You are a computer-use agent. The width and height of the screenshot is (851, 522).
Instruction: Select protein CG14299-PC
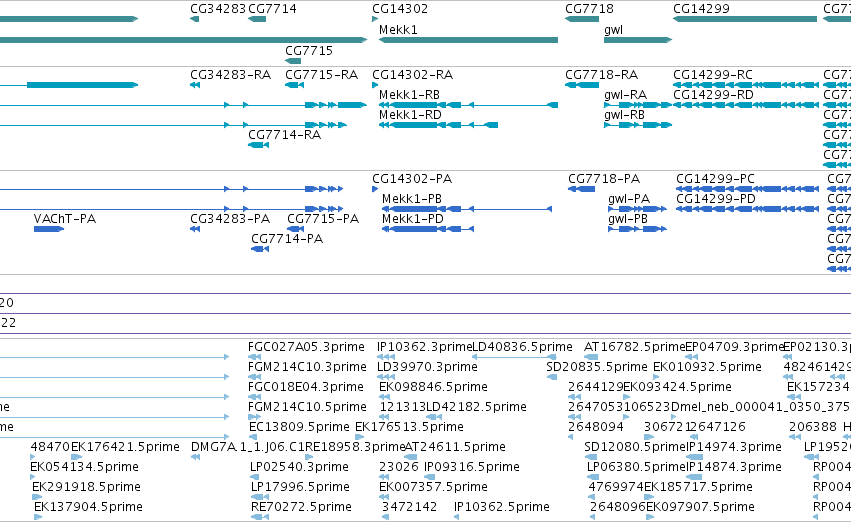point(715,179)
